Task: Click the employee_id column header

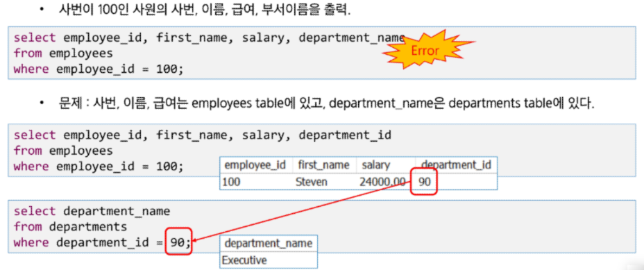Action: (x=256, y=165)
